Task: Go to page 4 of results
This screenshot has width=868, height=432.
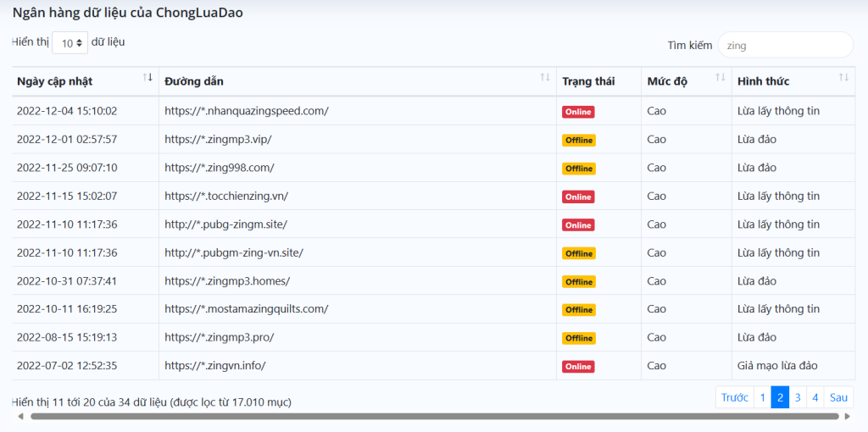Action: tap(815, 397)
